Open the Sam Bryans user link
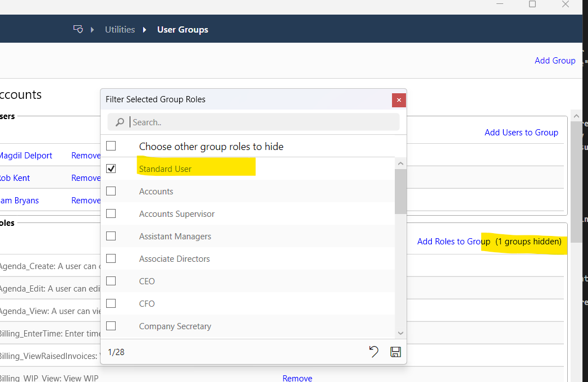The width and height of the screenshot is (588, 382). 19,201
